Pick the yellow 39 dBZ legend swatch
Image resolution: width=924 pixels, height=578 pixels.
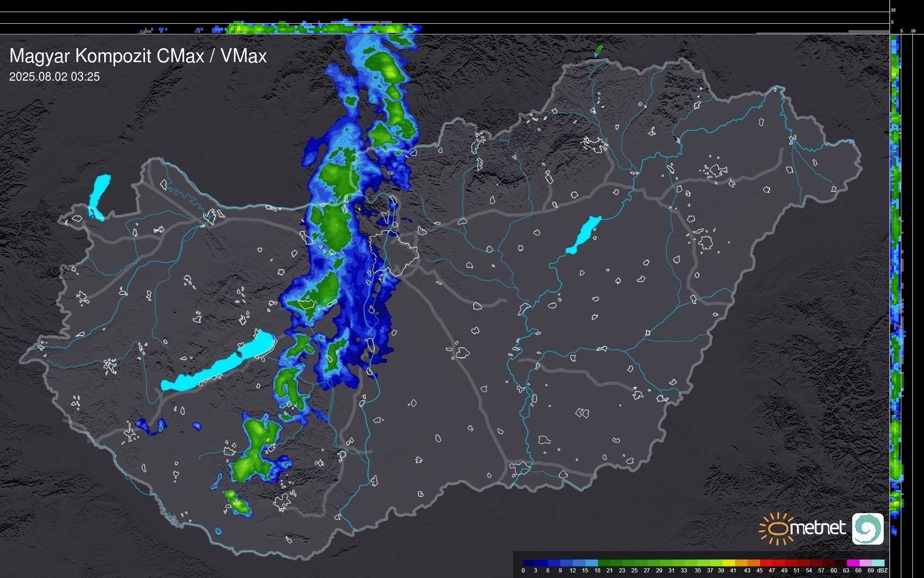pyautogui.click(x=728, y=563)
